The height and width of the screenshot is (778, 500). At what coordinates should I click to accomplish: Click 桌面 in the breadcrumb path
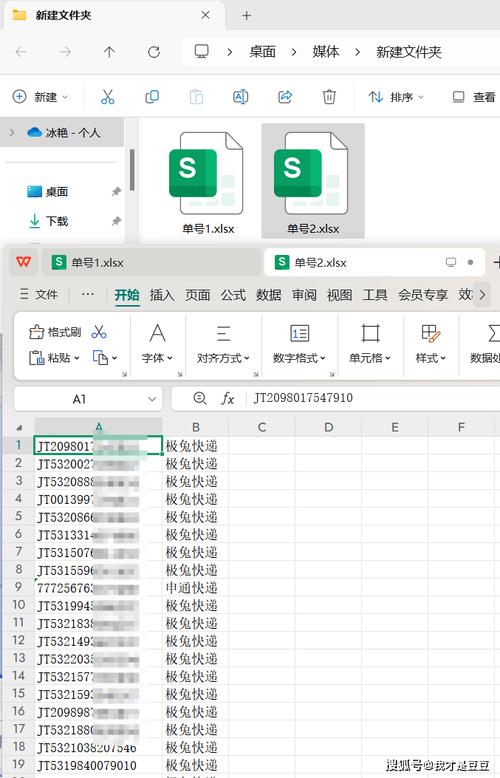click(x=262, y=52)
